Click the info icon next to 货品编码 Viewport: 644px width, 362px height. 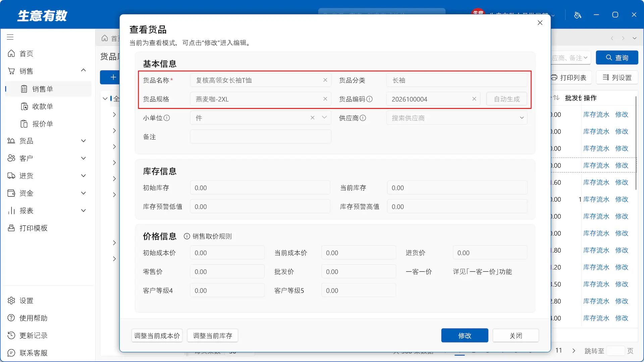click(x=369, y=99)
